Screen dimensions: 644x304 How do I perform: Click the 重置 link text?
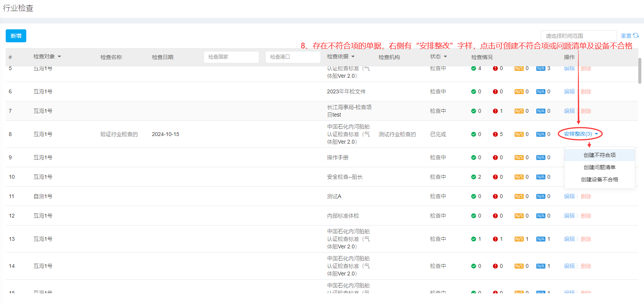[x=626, y=35]
